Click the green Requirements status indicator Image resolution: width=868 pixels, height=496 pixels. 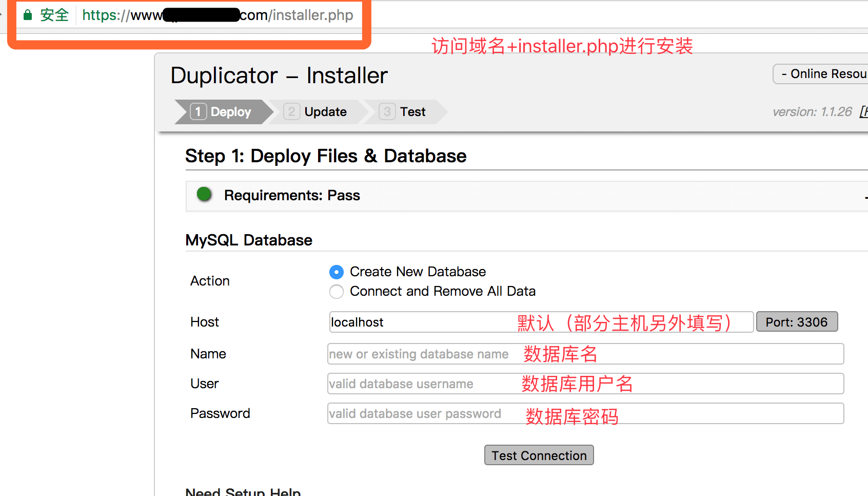[204, 195]
